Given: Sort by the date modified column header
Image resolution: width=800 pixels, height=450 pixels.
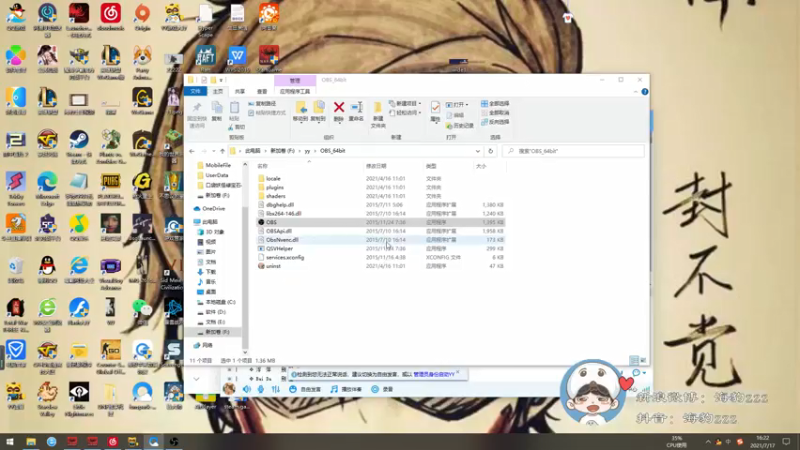Looking at the screenshot, I should pos(376,166).
